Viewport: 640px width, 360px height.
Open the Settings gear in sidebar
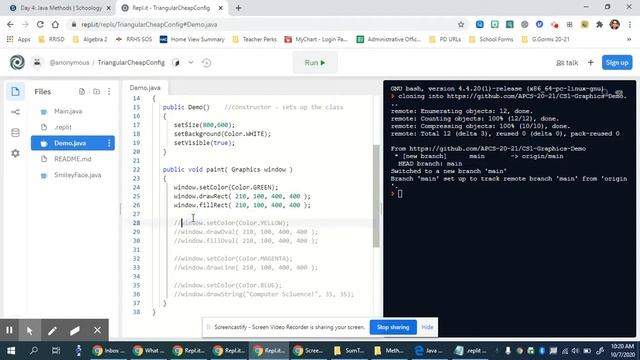point(16,153)
